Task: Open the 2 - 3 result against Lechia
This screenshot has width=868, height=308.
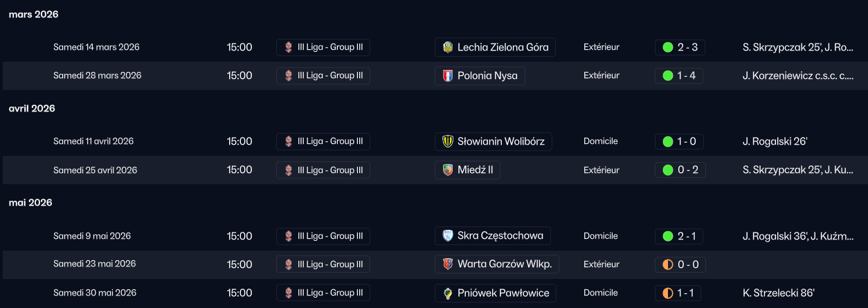Action: 680,47
